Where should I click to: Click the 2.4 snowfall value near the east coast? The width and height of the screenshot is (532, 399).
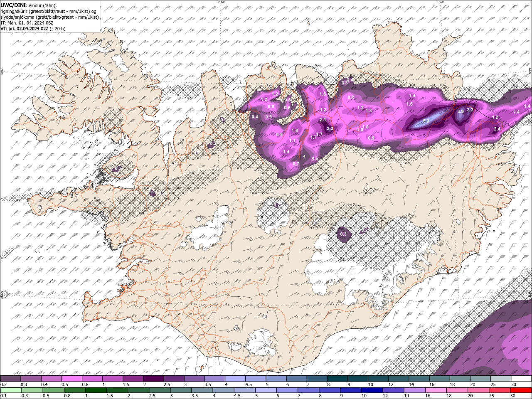click(497, 129)
